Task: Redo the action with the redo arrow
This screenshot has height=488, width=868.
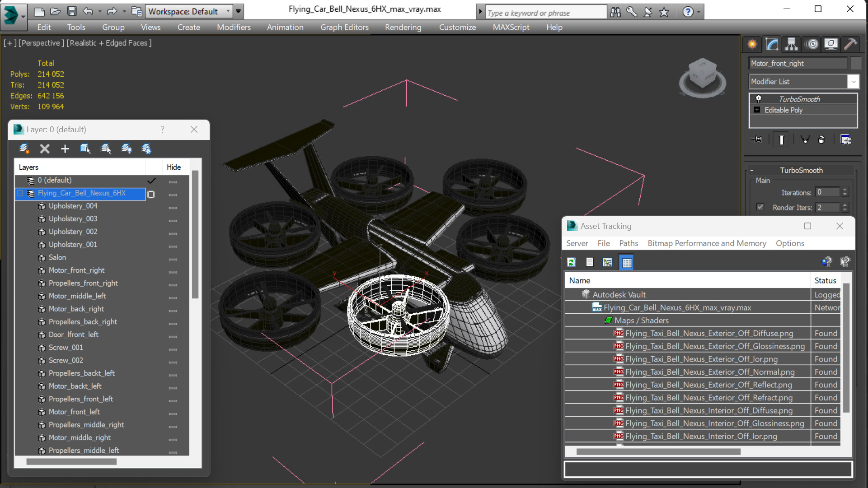Action: (112, 11)
